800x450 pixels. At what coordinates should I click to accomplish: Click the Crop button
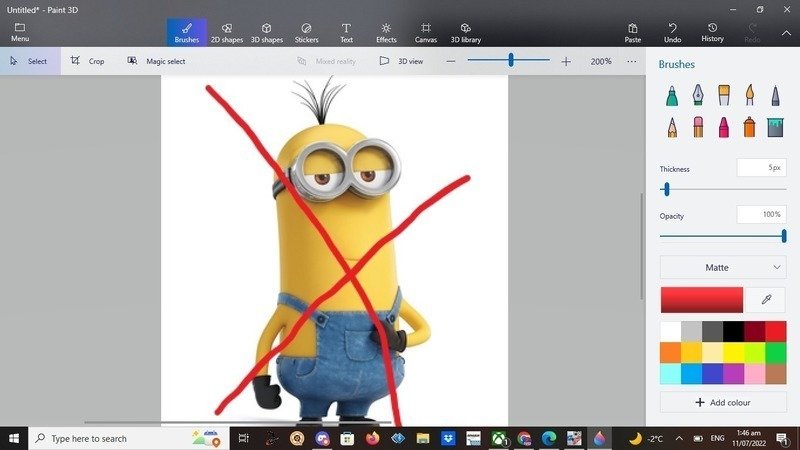(87, 61)
